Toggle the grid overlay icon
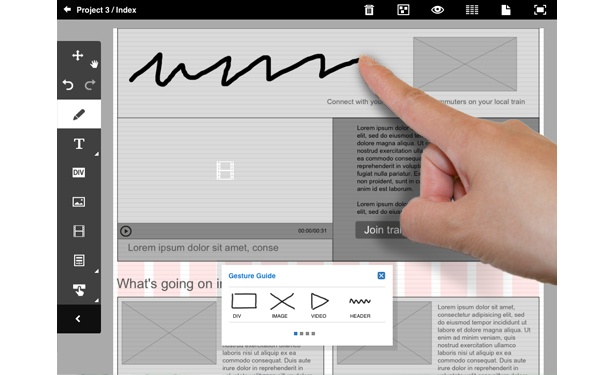615x375 pixels. [472, 10]
